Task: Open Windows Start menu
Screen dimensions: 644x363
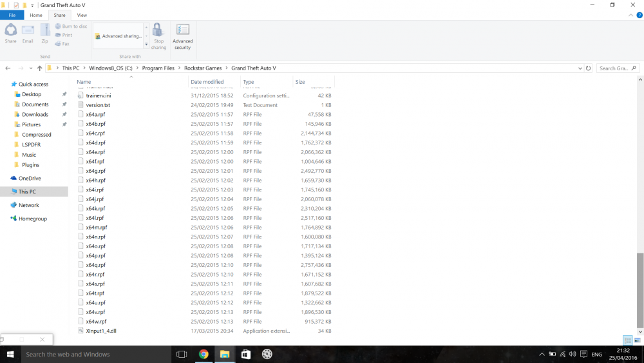Action: click(x=10, y=355)
